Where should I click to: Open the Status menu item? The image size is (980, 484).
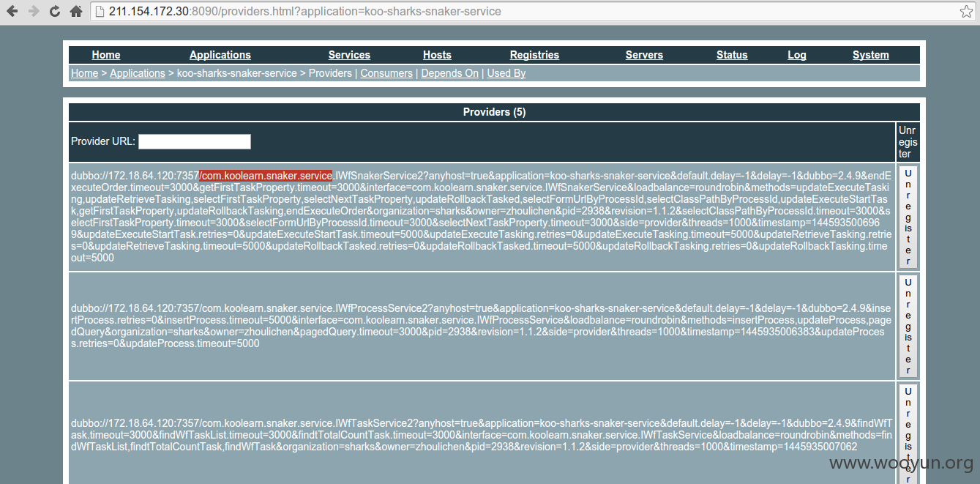click(x=732, y=55)
